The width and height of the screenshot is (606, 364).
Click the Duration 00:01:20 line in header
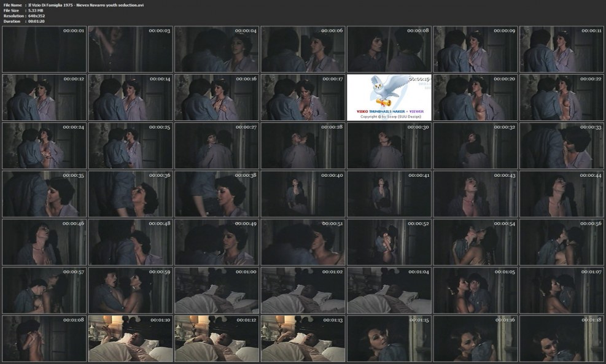[x=28, y=21]
